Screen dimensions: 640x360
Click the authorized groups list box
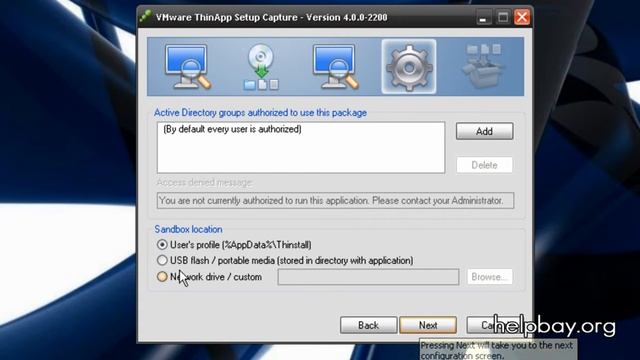(x=301, y=147)
